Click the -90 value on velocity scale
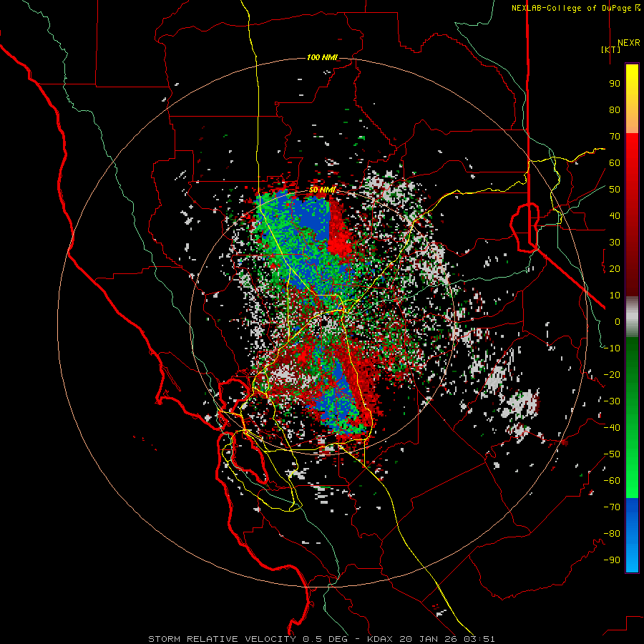The height and width of the screenshot is (644, 644). coord(612,560)
